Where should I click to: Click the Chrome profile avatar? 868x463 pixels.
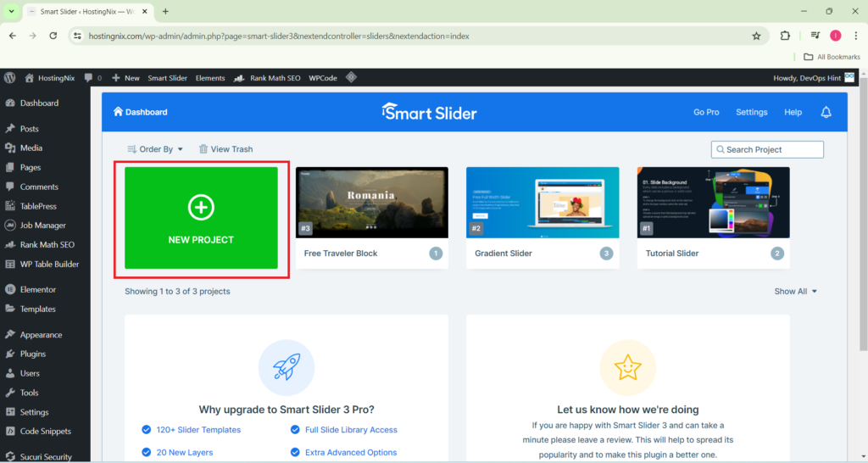point(835,36)
